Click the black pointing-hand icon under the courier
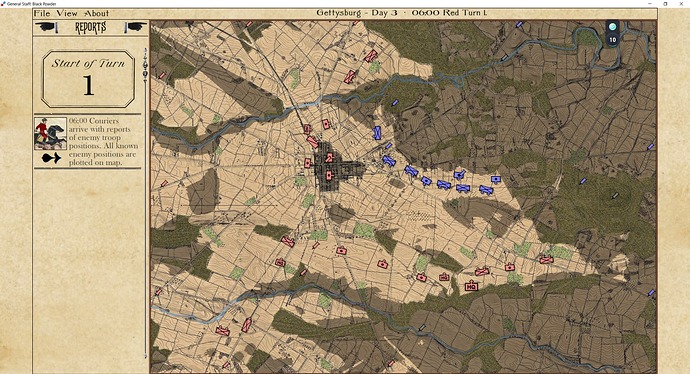 click(x=51, y=158)
